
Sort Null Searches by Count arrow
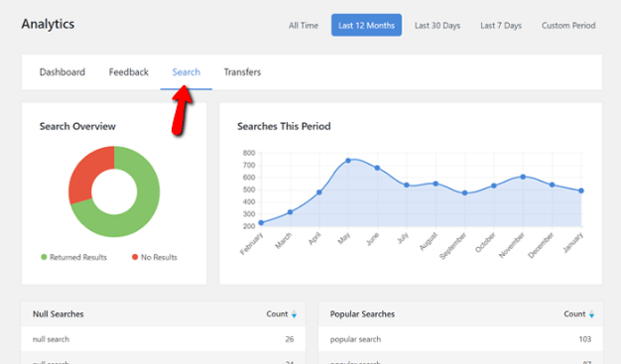click(x=294, y=314)
